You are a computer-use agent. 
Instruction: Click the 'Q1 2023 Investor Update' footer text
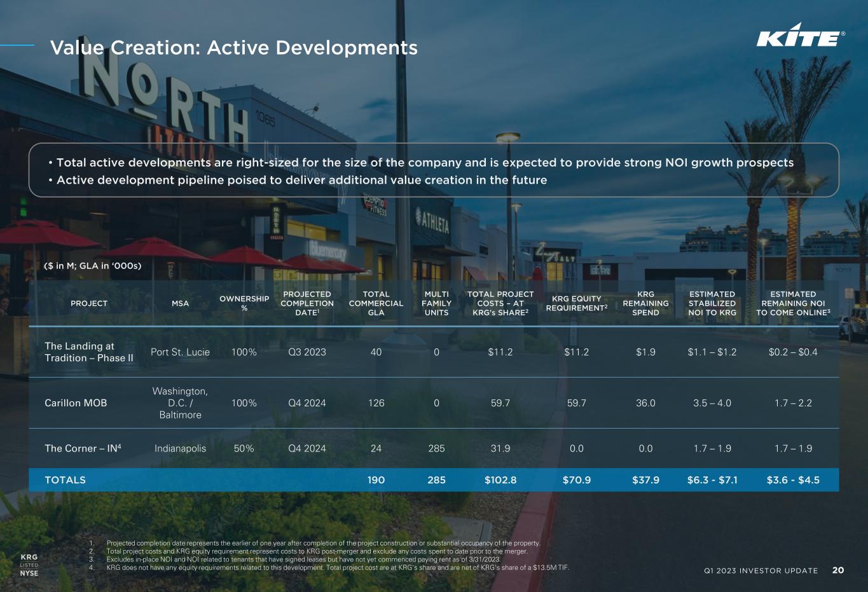[x=761, y=571]
